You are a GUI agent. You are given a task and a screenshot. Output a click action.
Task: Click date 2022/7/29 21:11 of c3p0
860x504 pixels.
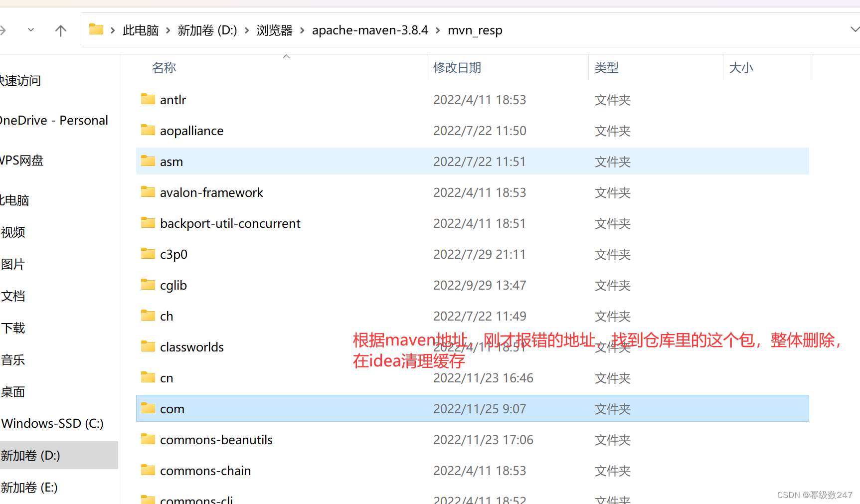[x=480, y=254]
